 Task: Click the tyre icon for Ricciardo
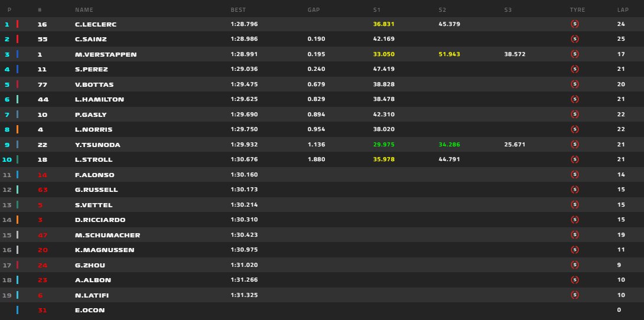[x=574, y=220]
